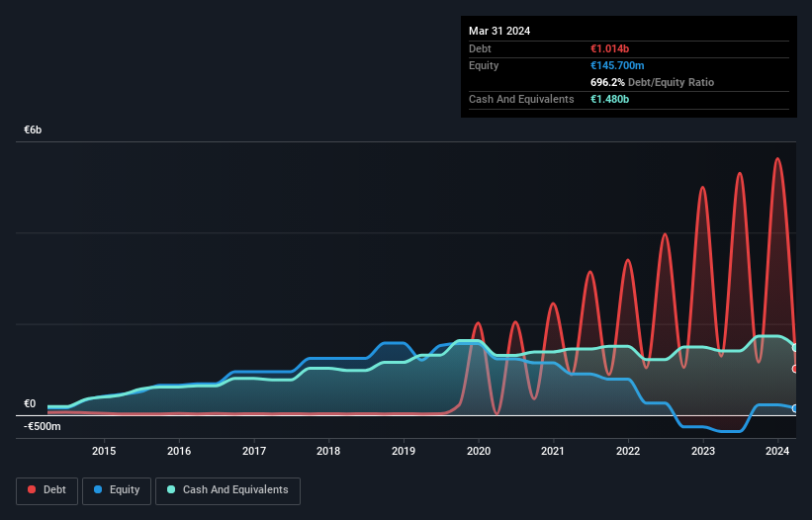Select the 2015 x-axis label

point(104,451)
